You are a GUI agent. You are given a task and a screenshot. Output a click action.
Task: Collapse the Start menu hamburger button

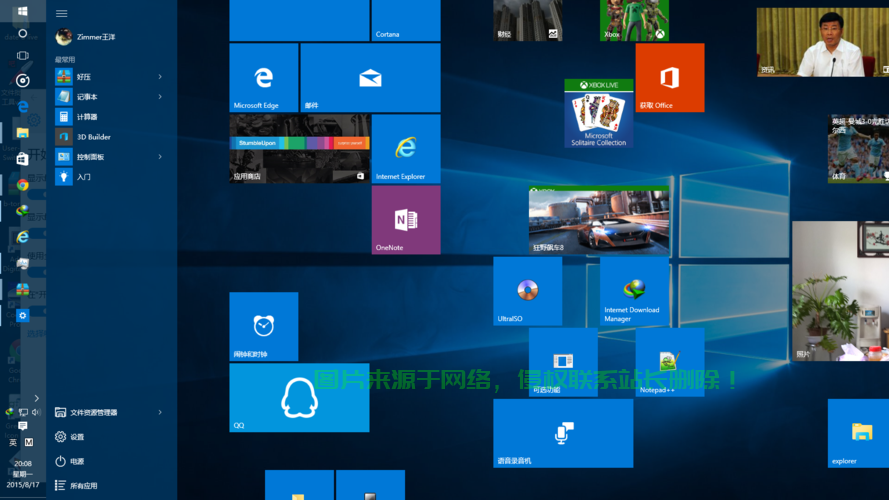click(62, 13)
